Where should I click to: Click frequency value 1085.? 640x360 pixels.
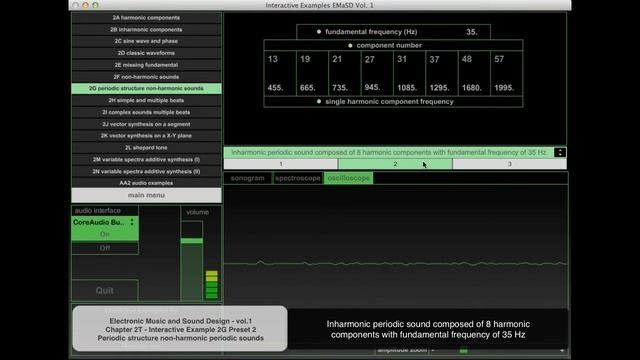point(407,88)
